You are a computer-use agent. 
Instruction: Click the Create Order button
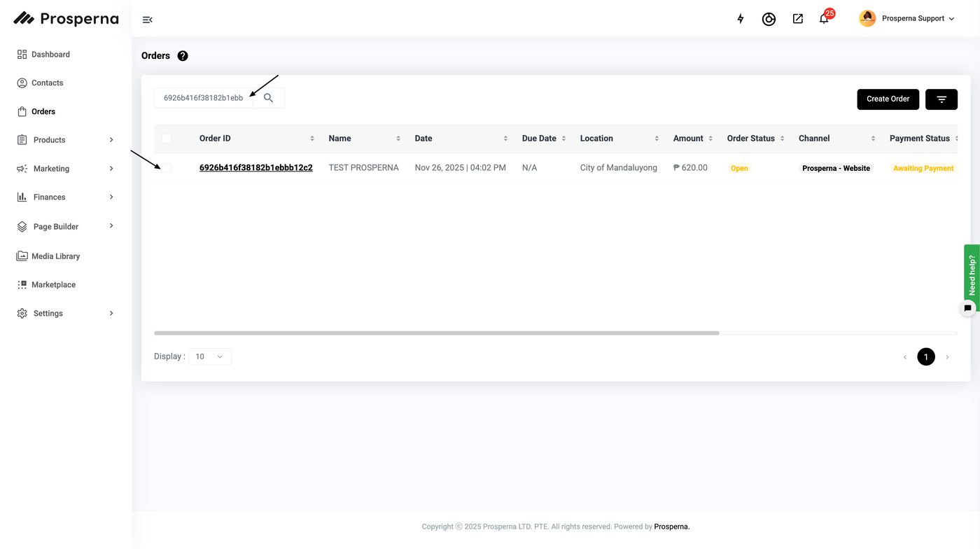tap(888, 99)
